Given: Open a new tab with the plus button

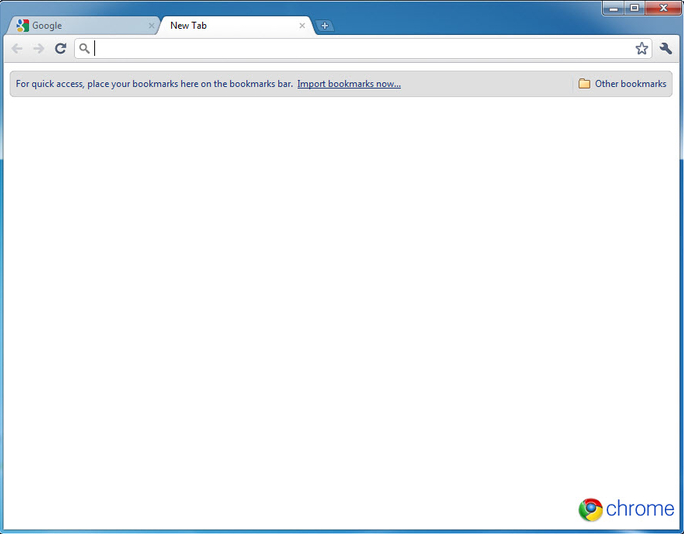Looking at the screenshot, I should 325,26.
